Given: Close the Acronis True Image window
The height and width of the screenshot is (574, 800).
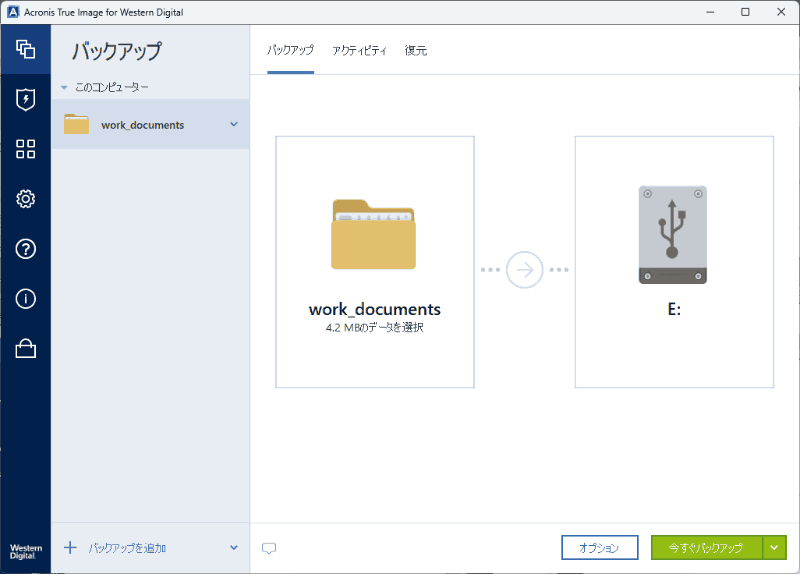Looking at the screenshot, I should 781,12.
